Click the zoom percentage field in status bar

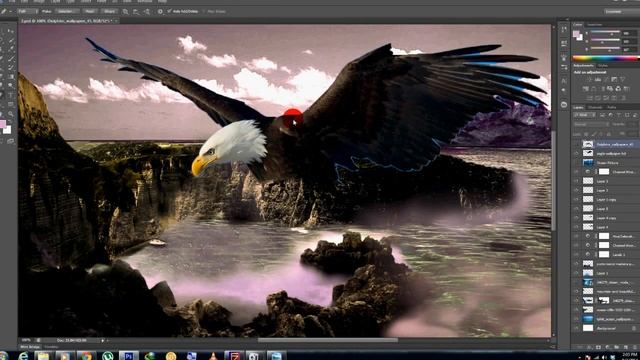pos(26,340)
